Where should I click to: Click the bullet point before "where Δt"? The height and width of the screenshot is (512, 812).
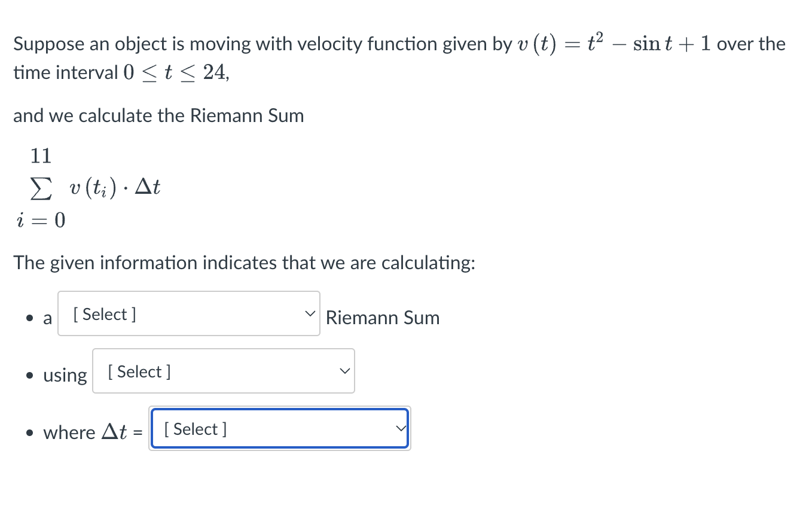[x=29, y=432]
